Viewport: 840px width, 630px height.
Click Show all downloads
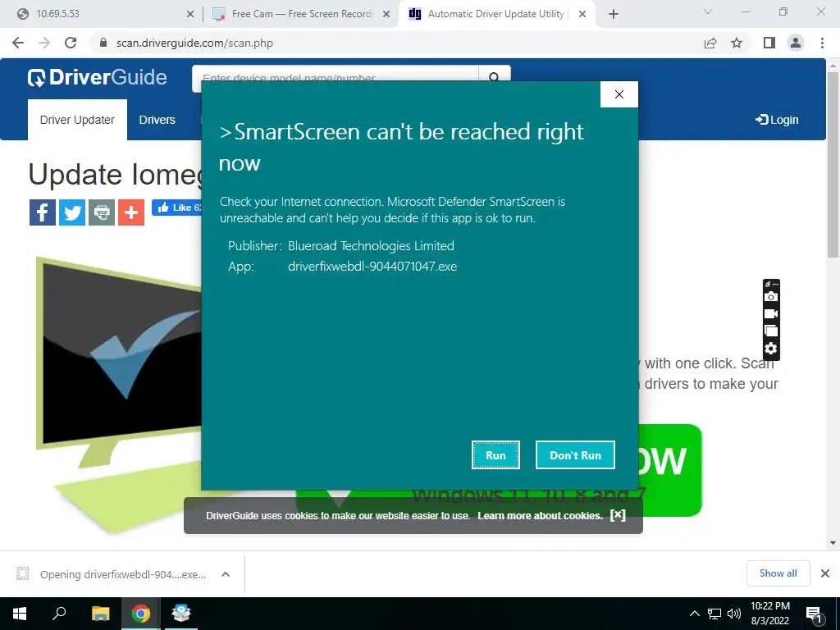pos(778,573)
